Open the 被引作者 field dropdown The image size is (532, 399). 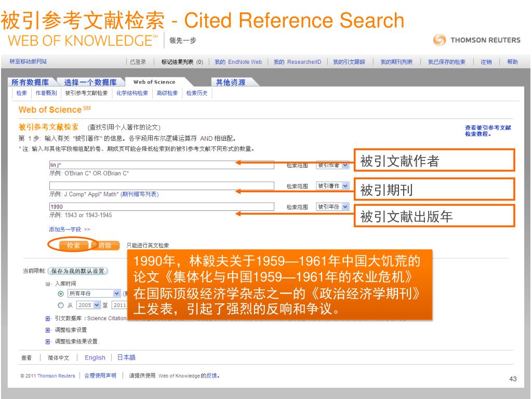tap(332, 165)
